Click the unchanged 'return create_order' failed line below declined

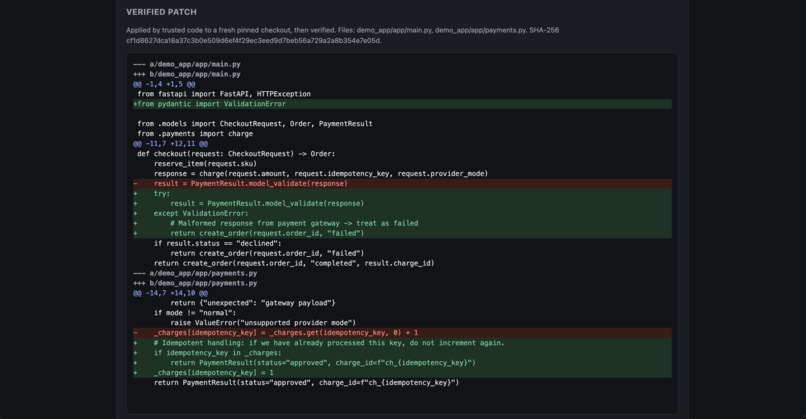tap(267, 253)
